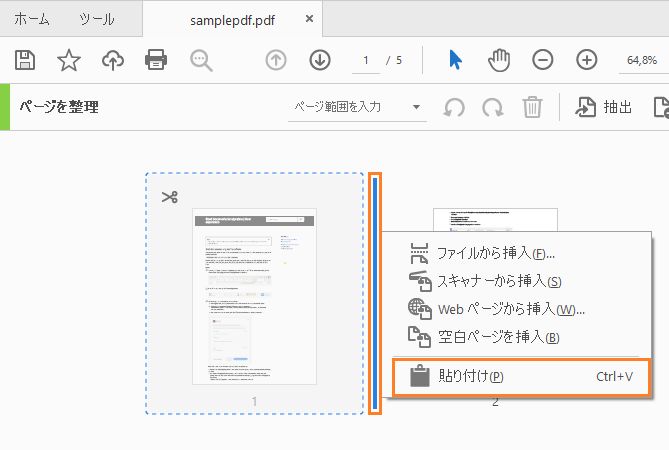Zoom in with the plus icon
The height and width of the screenshot is (450, 669).
click(x=587, y=60)
